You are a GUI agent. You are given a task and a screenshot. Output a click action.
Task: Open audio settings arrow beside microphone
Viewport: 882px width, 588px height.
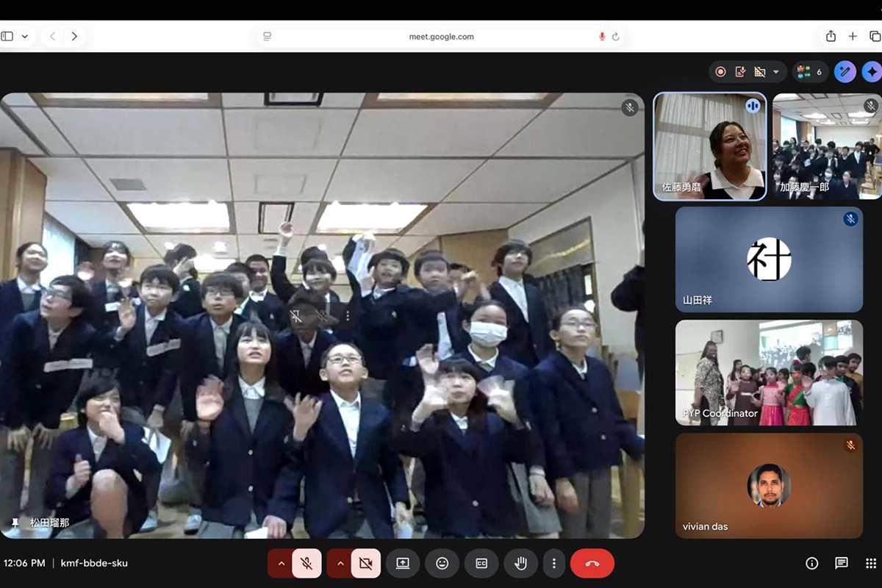point(281,563)
